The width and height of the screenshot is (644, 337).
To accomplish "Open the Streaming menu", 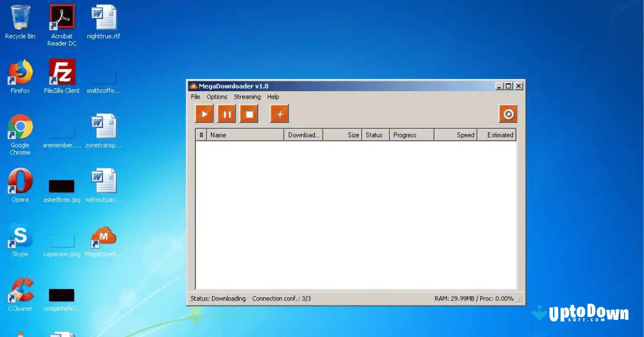I will point(247,97).
